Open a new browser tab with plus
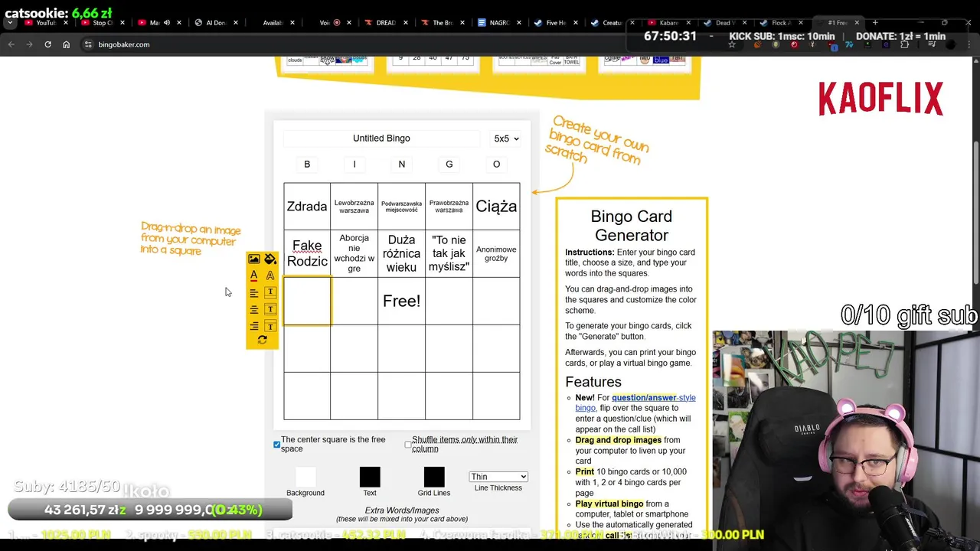Viewport: 980px width, 551px height. [x=875, y=22]
